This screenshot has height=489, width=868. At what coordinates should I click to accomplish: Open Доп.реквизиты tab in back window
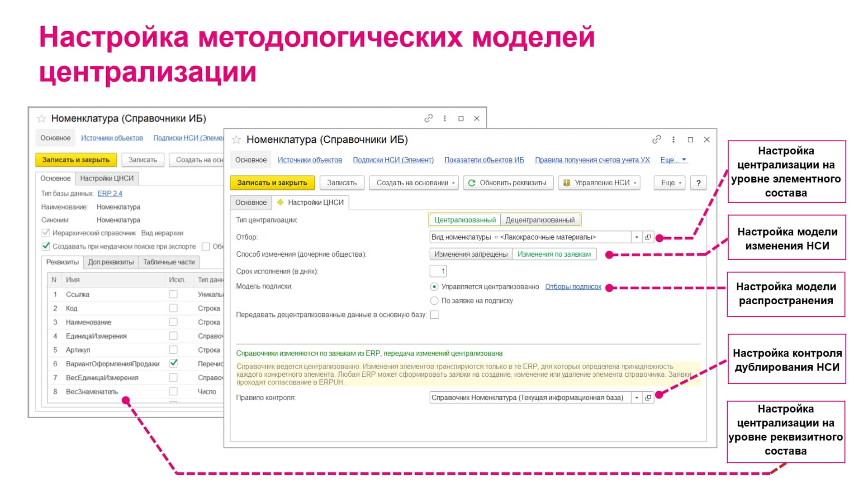click(x=111, y=262)
